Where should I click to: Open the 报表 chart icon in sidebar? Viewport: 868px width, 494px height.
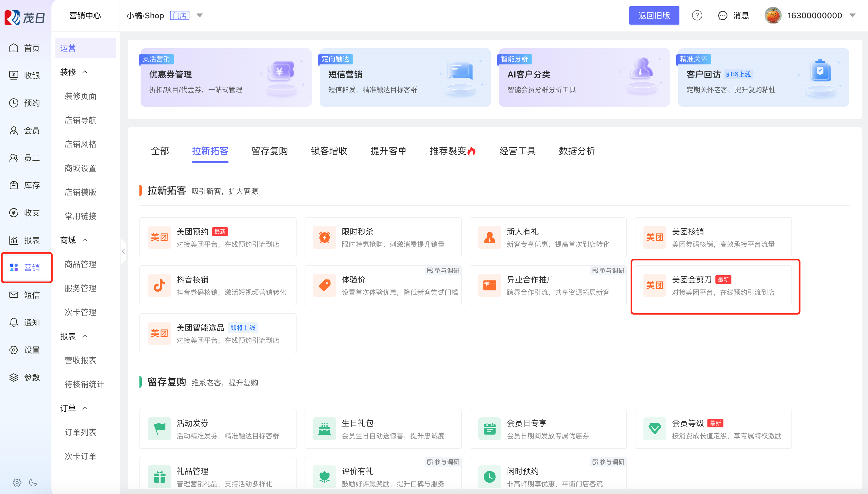13,240
